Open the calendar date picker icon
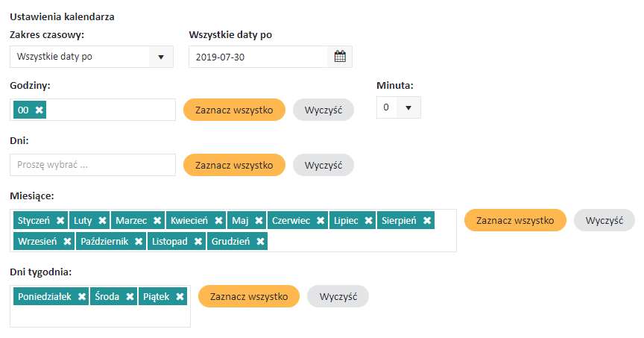The height and width of the screenshot is (338, 644). (x=340, y=57)
